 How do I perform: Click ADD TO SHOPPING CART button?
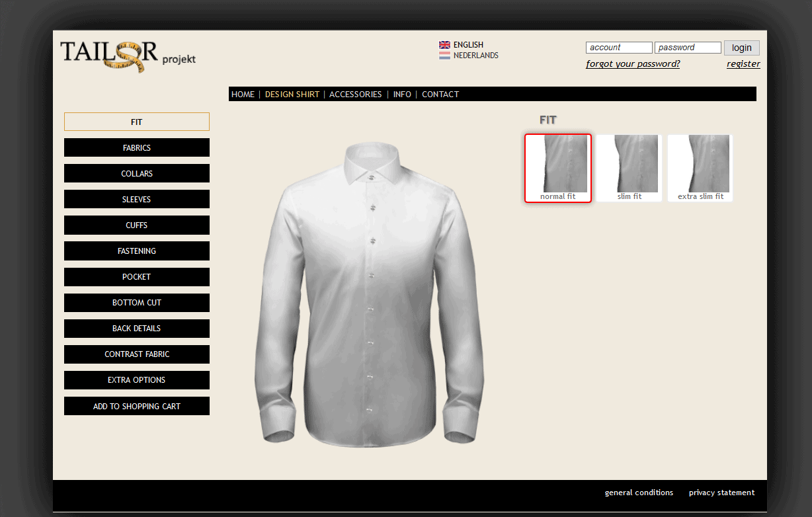137,406
